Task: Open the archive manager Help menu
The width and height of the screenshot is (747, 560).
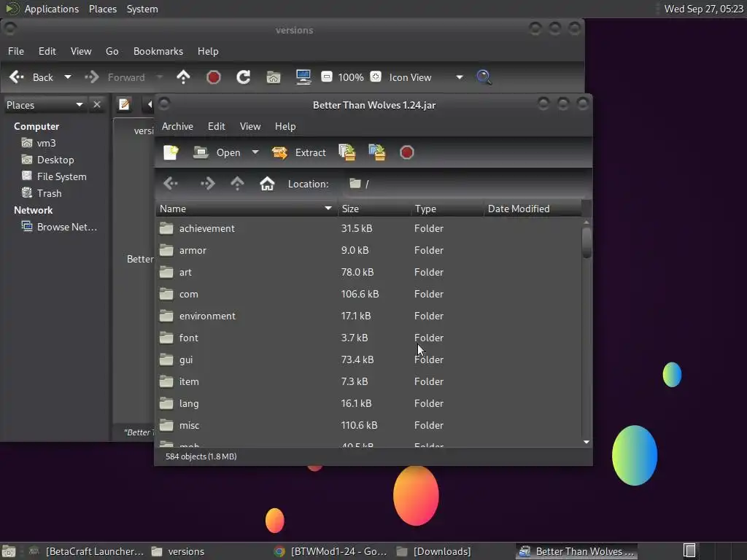Action: pos(285,126)
